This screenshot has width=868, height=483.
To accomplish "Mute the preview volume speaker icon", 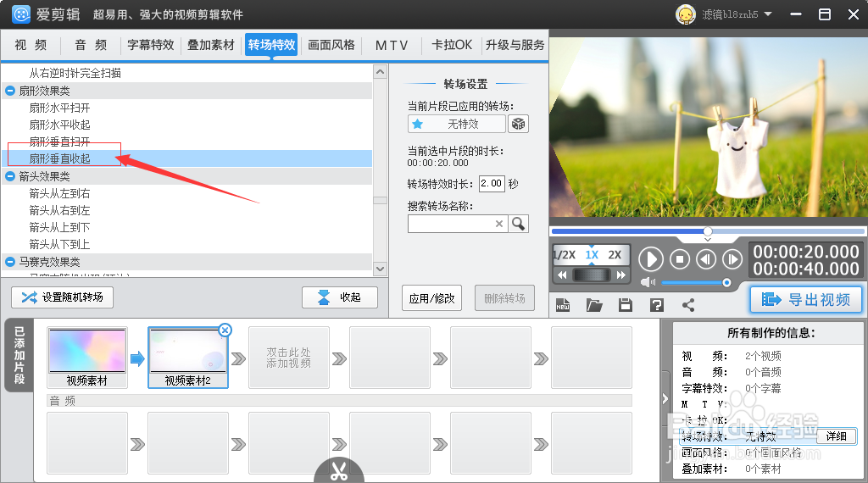I will click(647, 283).
